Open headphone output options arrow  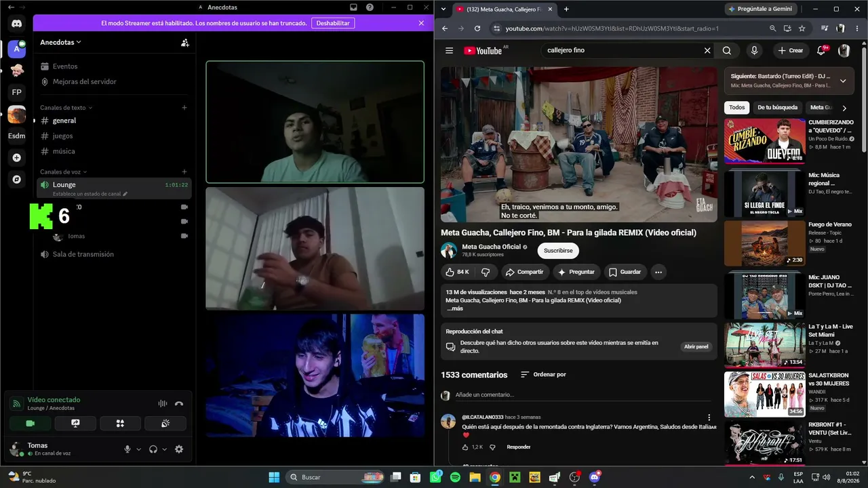(x=165, y=449)
